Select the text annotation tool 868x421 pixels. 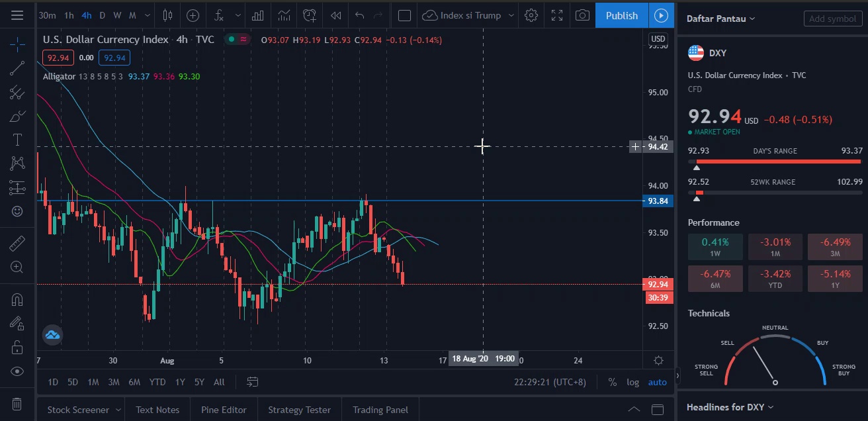[17, 140]
